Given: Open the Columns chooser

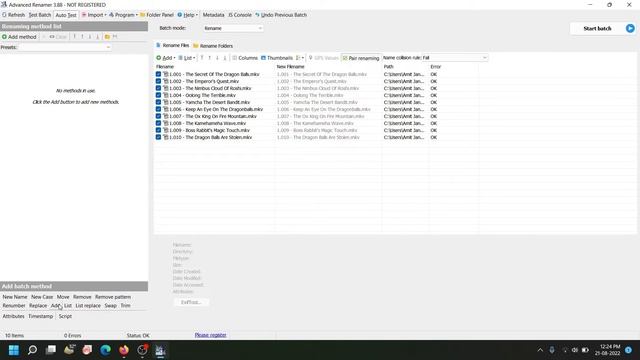Looking at the screenshot, I should tap(245, 58).
